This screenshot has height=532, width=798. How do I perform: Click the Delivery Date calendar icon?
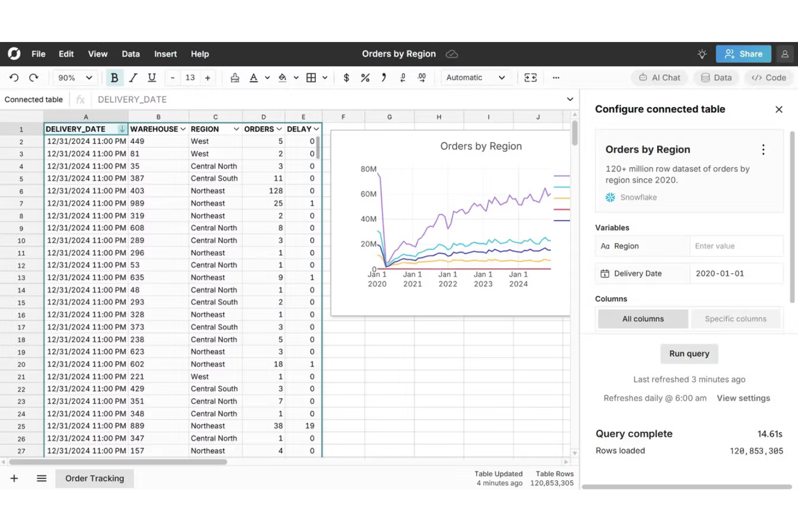click(605, 273)
